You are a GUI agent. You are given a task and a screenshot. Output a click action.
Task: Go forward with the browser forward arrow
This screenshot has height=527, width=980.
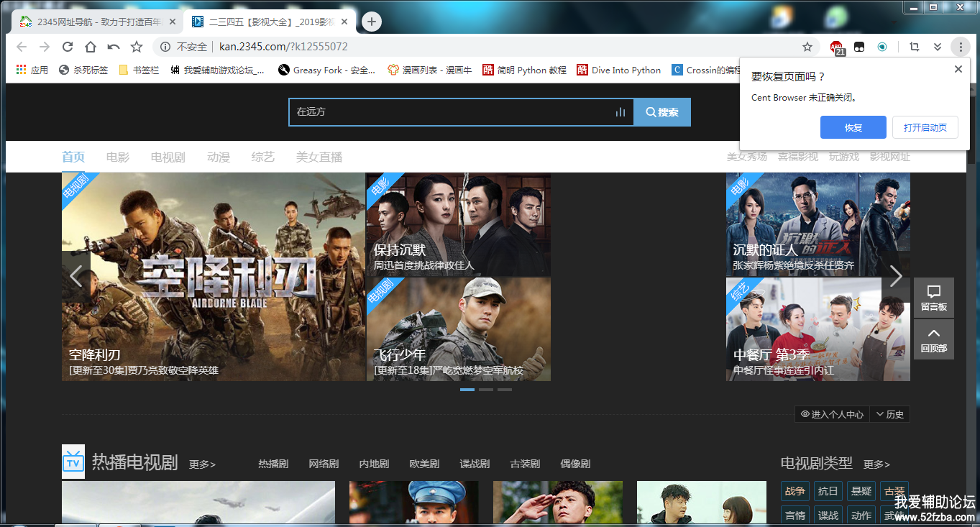(x=45, y=47)
